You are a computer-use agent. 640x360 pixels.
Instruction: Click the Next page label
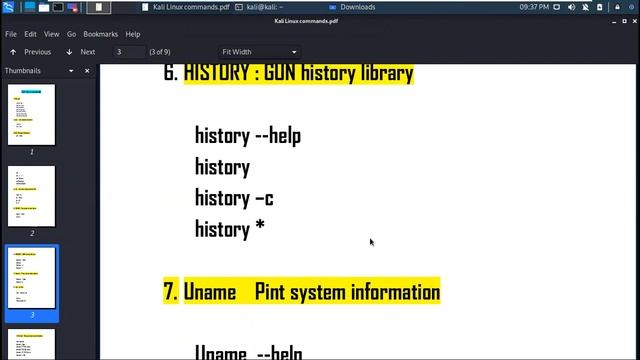click(x=88, y=52)
